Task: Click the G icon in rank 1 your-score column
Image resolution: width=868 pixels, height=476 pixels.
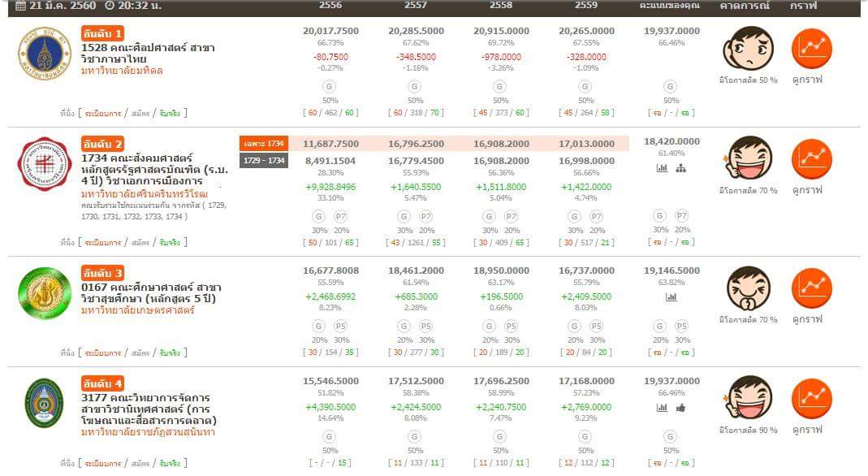Action: [x=671, y=87]
